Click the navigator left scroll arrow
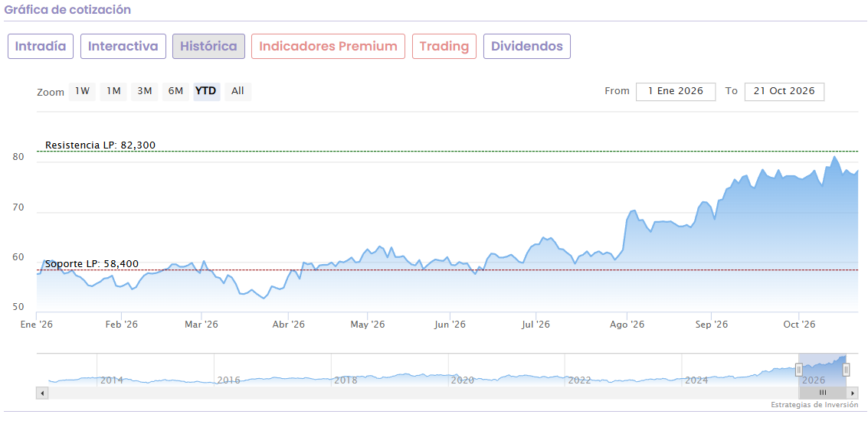The width and height of the screenshot is (868, 421). 43,393
